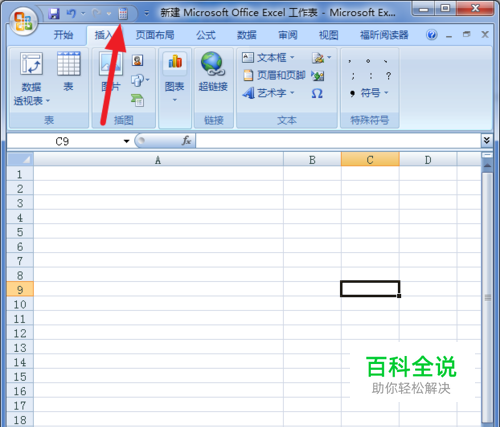The width and height of the screenshot is (500, 427).
Task: Click the vertical scrollbar thumb
Action: (487, 297)
